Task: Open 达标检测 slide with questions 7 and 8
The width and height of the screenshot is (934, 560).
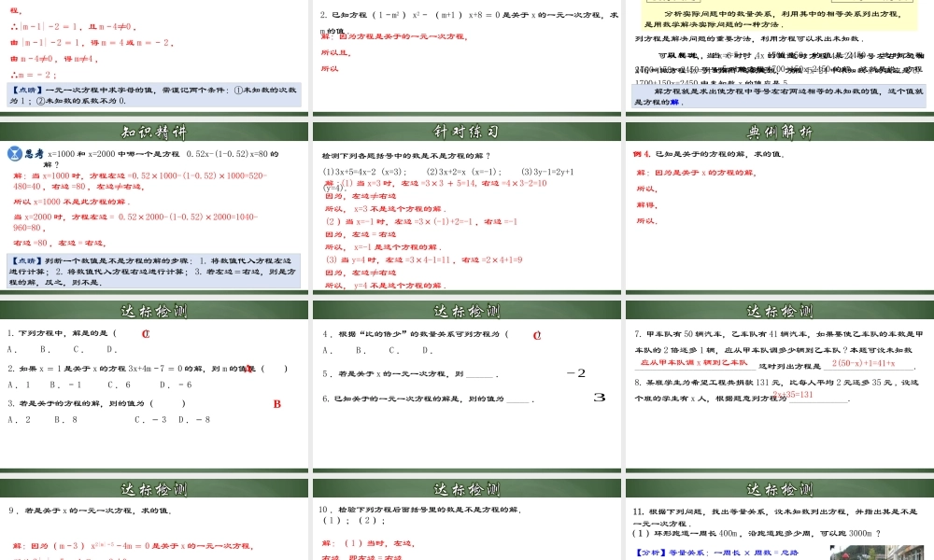Action: tap(780, 386)
